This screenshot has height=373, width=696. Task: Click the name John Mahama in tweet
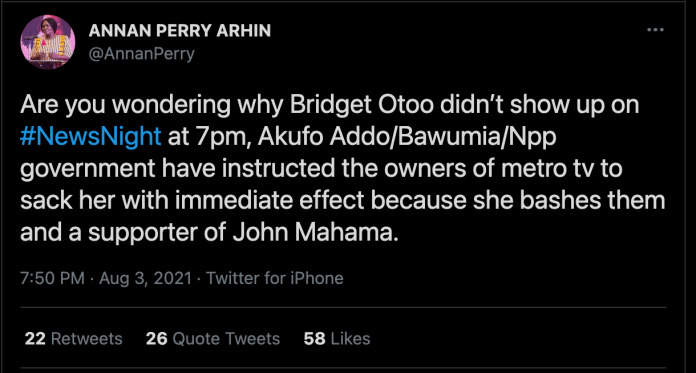point(313,234)
